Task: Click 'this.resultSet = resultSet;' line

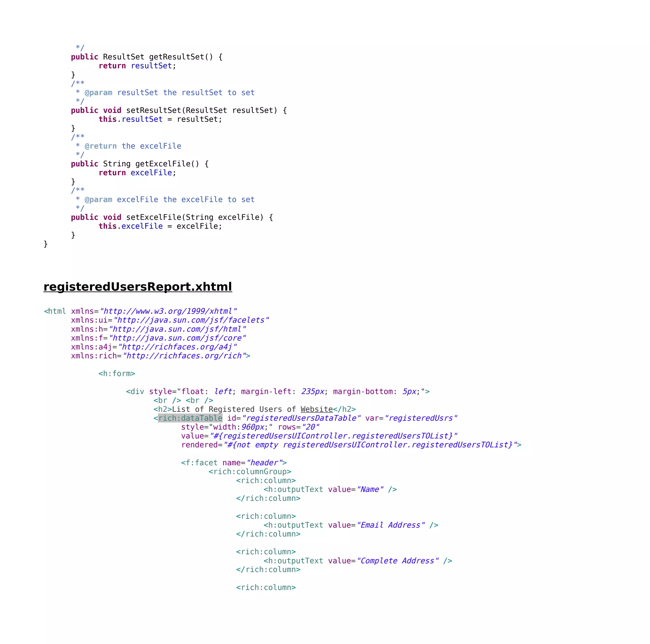Action: coord(161,119)
